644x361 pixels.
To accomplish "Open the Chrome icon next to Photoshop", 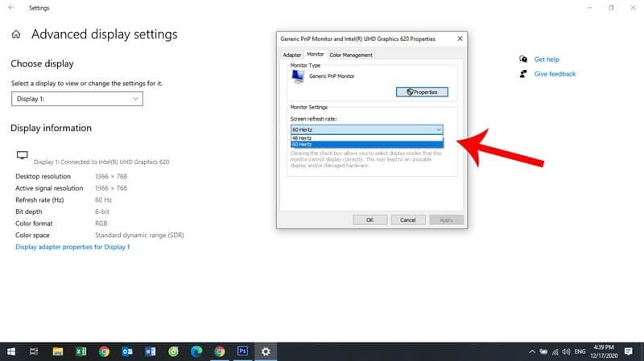I will tap(220, 351).
